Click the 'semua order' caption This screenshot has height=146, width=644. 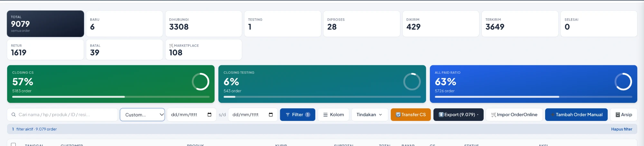point(20,31)
